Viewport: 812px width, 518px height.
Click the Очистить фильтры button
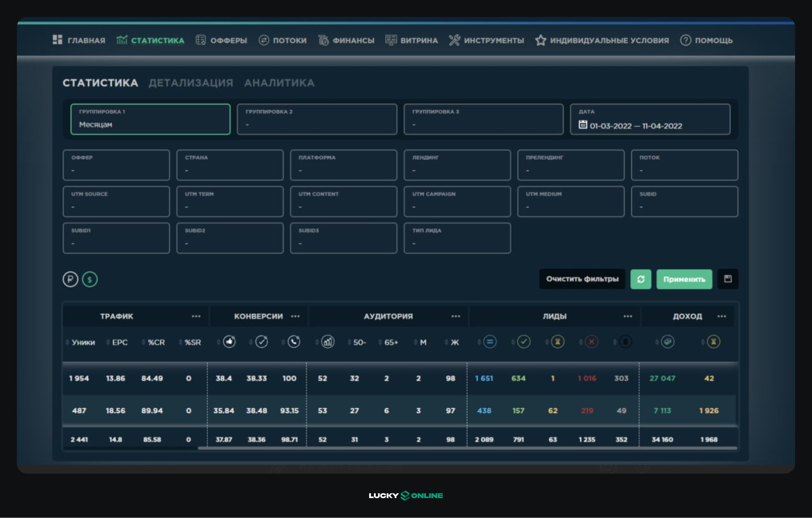click(582, 279)
